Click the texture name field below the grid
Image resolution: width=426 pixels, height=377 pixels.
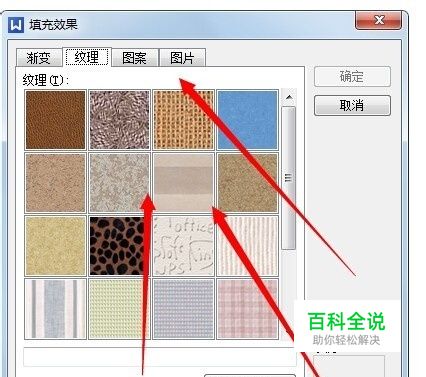160,357
